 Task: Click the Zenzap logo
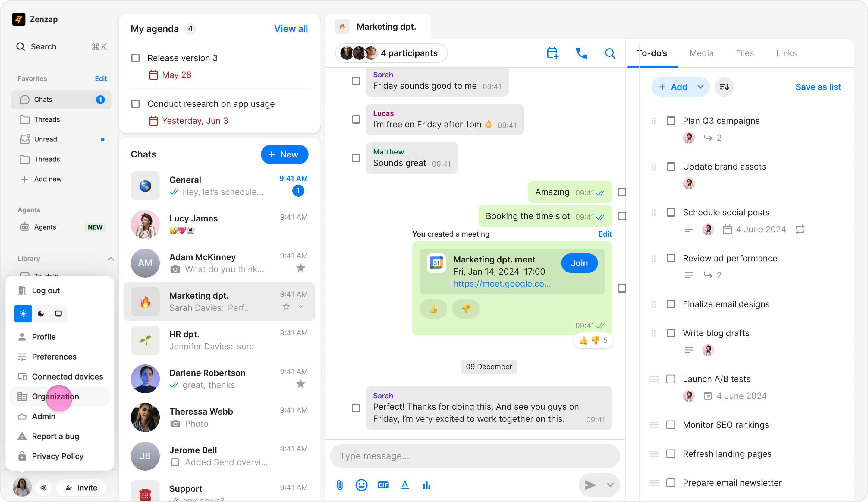pos(19,19)
